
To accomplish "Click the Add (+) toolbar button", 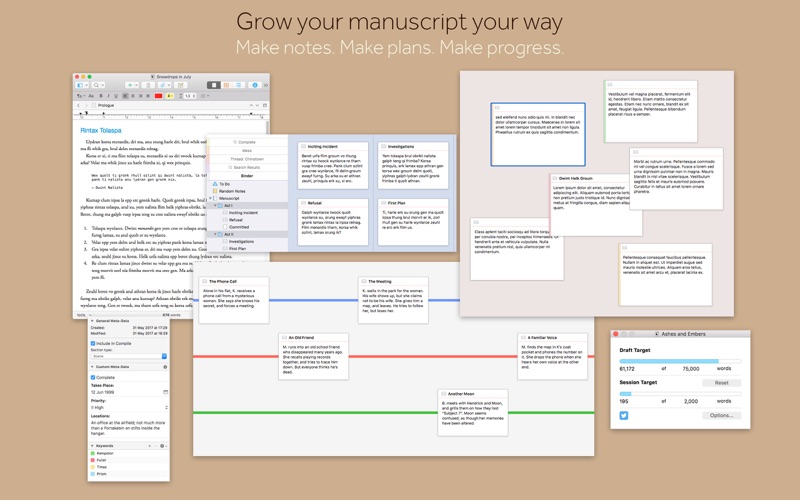I will pos(131,86).
